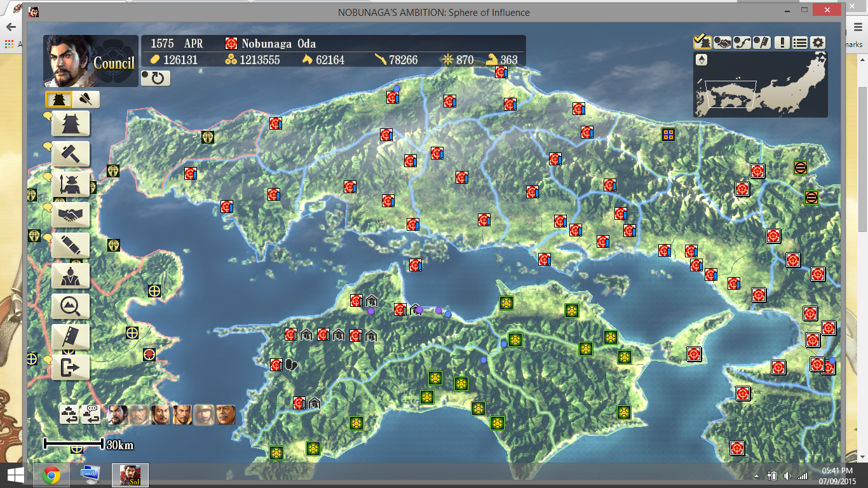Toggle the castle display filter with checkmark
This screenshot has width=868, height=488.
(x=702, y=43)
